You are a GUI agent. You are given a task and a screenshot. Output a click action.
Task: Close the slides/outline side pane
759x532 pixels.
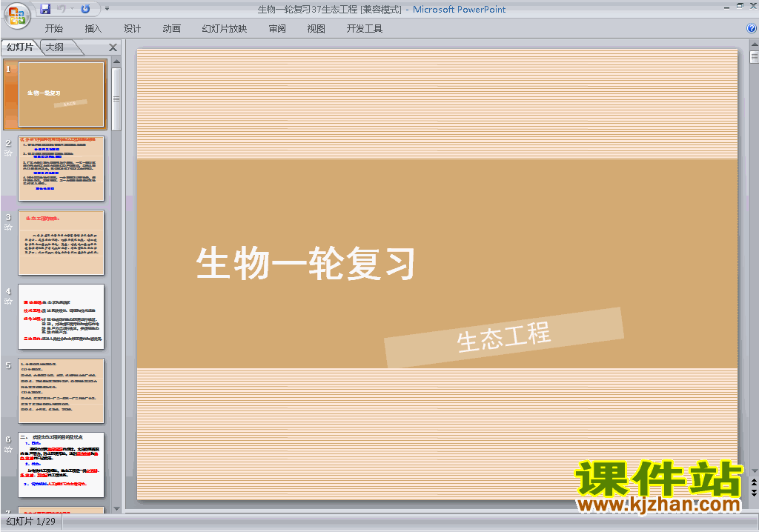[x=113, y=47]
